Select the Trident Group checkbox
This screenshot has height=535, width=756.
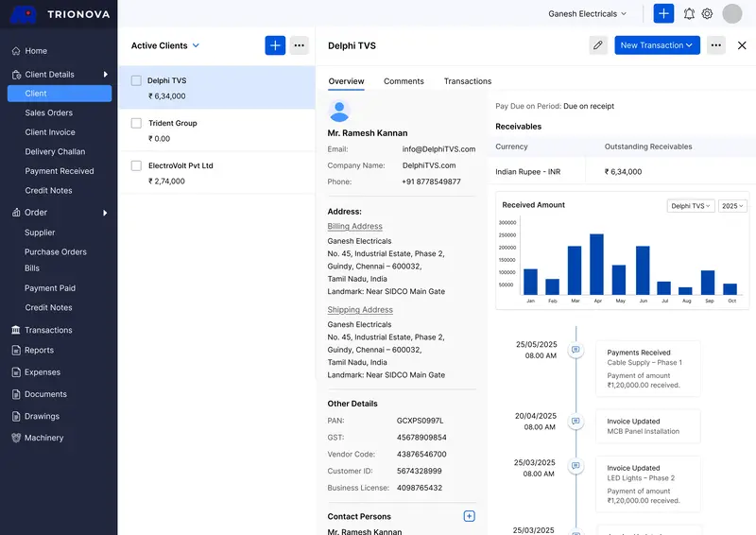136,123
